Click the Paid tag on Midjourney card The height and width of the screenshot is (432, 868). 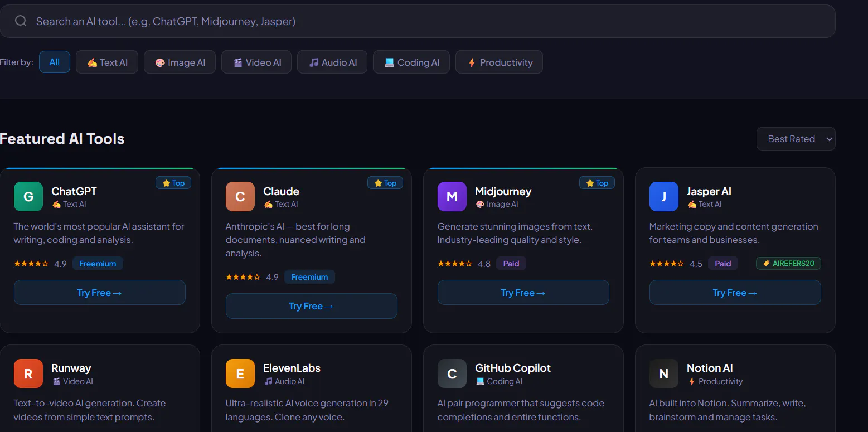coord(511,264)
